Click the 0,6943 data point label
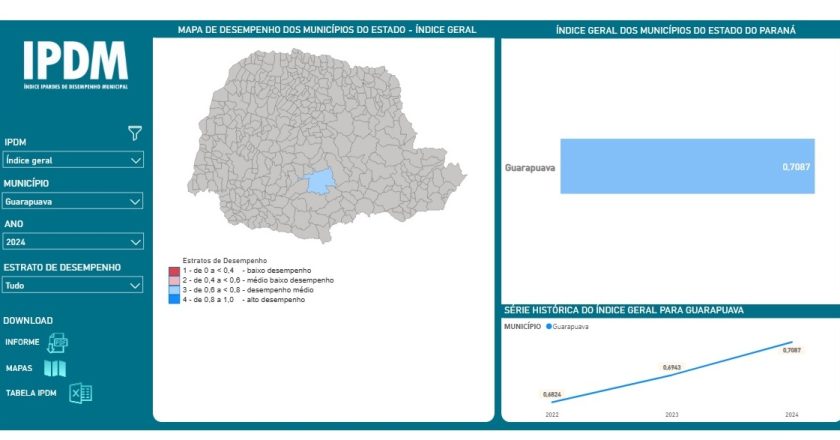The width and height of the screenshot is (840, 440). click(672, 368)
